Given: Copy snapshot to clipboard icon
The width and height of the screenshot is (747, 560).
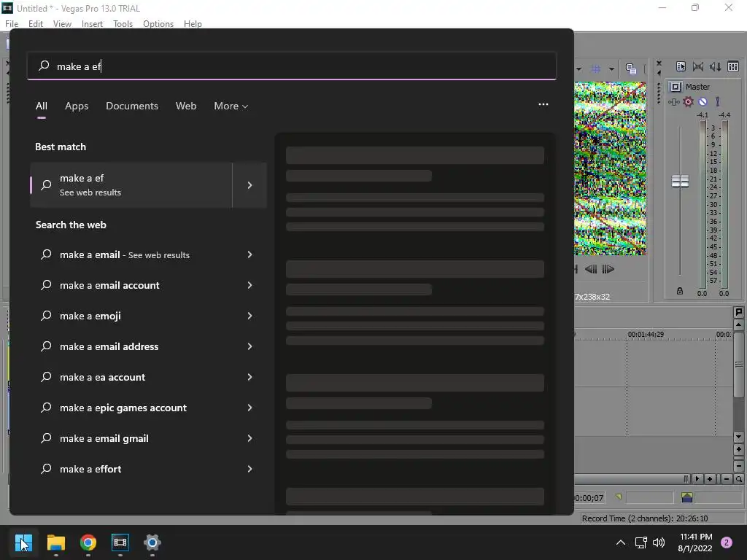Looking at the screenshot, I should pos(631,69).
